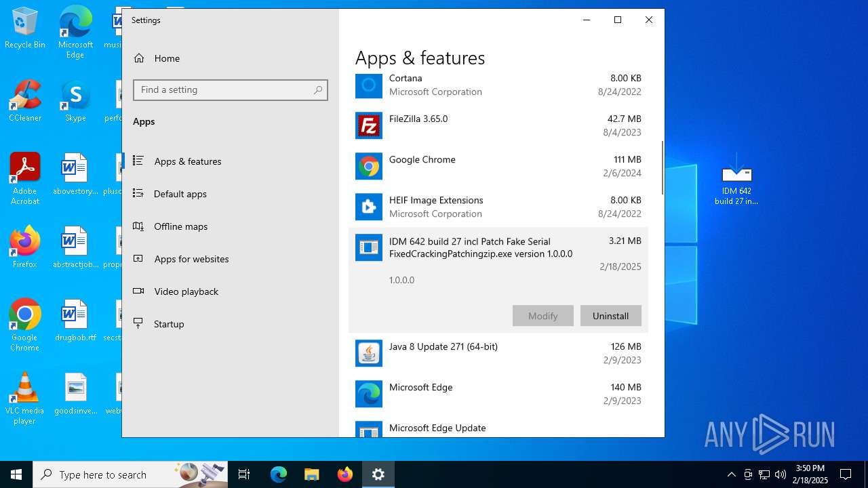Select the IDM 642 build 27 desktop file
Screen dimensions: 868x488
click(736, 179)
